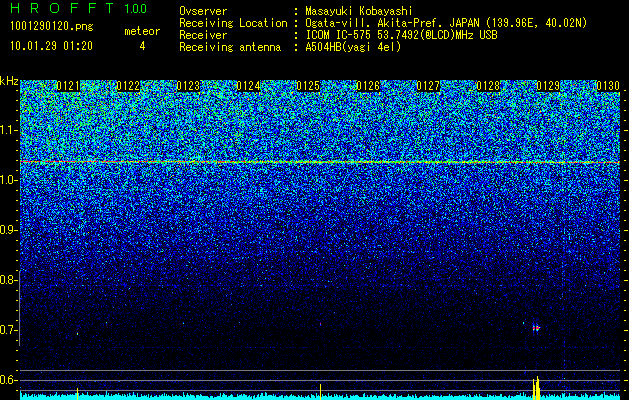Click the 1.1 kHz axis label
Image resolution: width=629 pixels, height=400 pixels.
9,130
